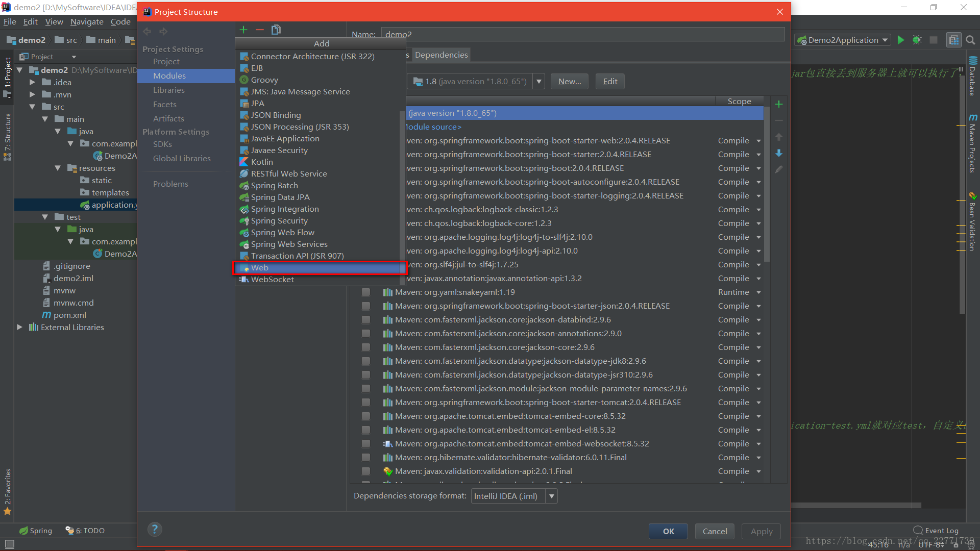Click the Spring Data JPA icon
The image size is (980, 551).
243,196
